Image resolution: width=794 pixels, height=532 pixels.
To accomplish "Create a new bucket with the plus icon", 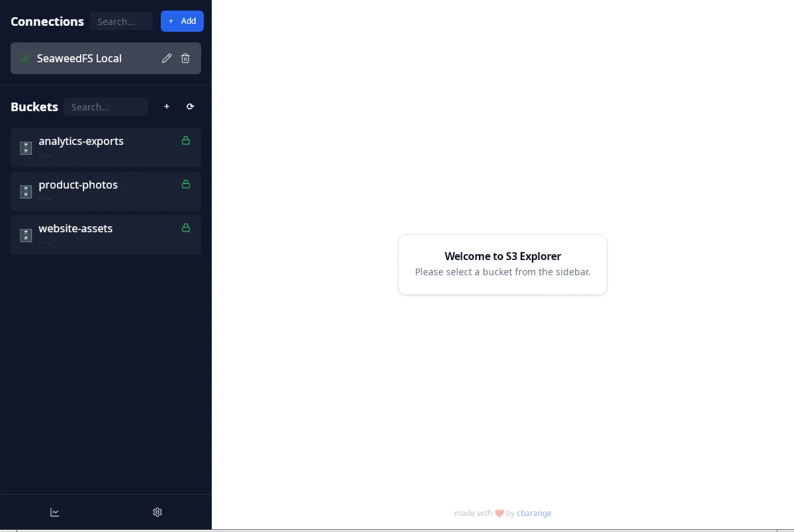I will (x=167, y=107).
